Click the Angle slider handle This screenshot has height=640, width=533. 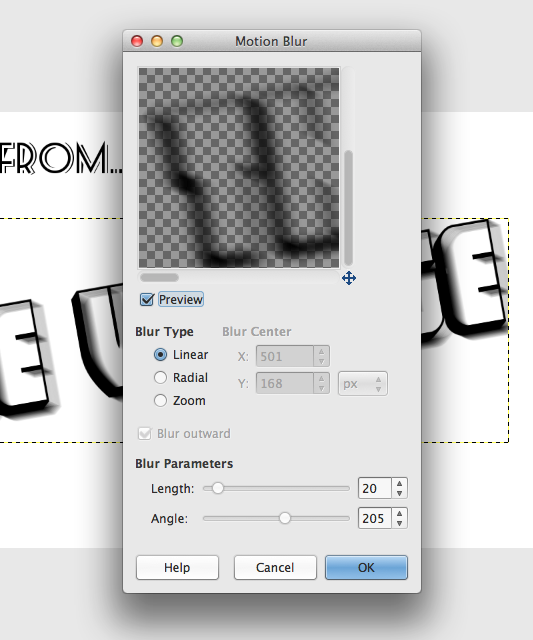point(285,518)
